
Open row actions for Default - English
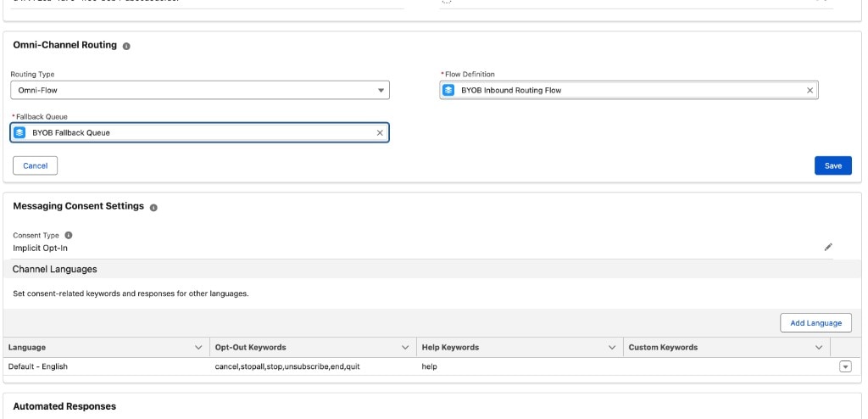tap(845, 366)
